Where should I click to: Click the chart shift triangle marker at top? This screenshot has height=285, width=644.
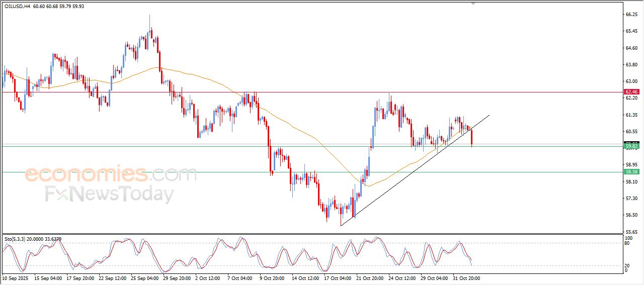tap(473, 4)
